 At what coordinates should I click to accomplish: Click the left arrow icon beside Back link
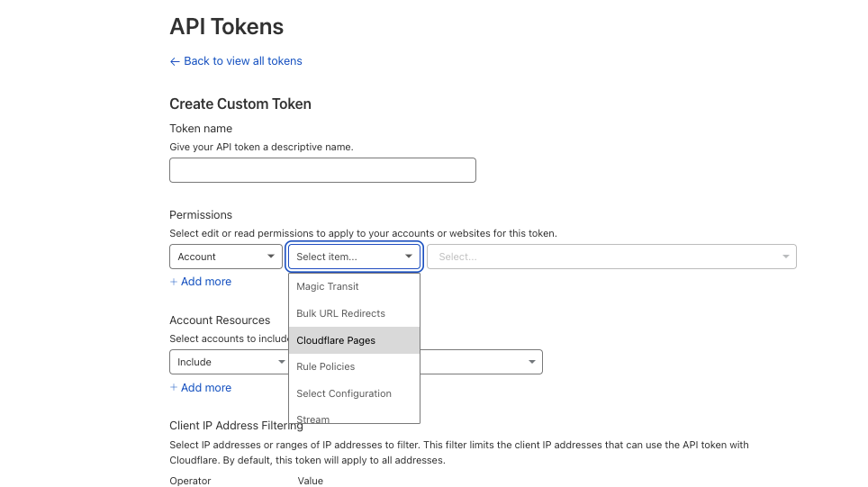click(175, 61)
